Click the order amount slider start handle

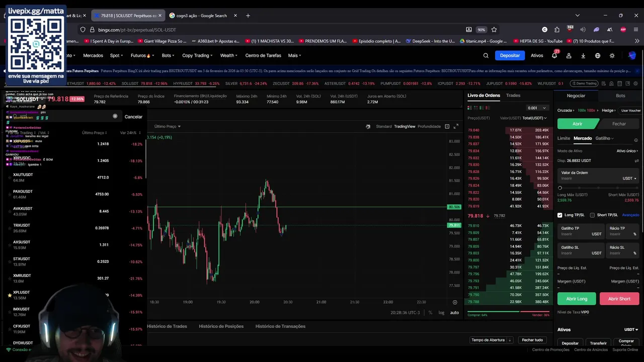(x=560, y=188)
